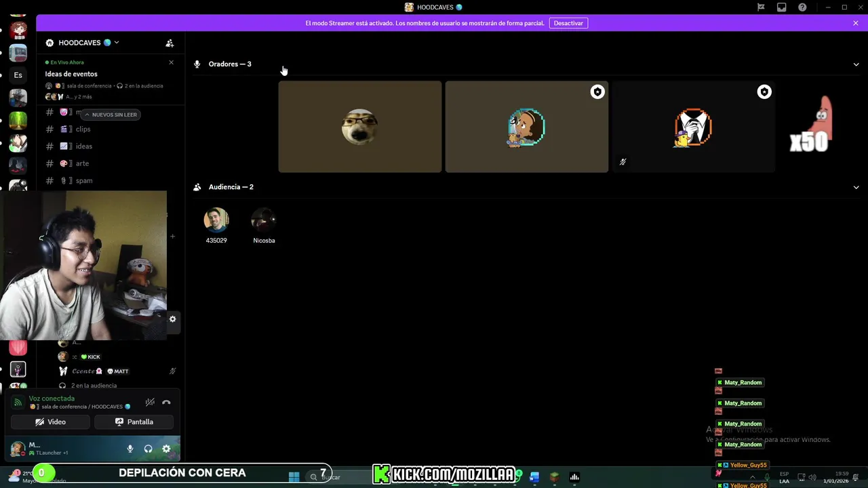Toggle noise suppression in voice panel
Screen dimensions: 868x488
[150, 402]
